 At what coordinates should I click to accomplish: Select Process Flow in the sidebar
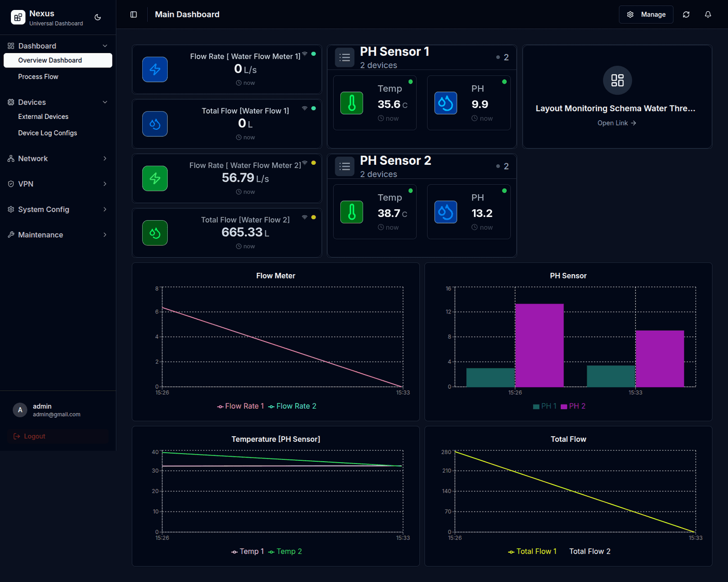[x=38, y=76]
